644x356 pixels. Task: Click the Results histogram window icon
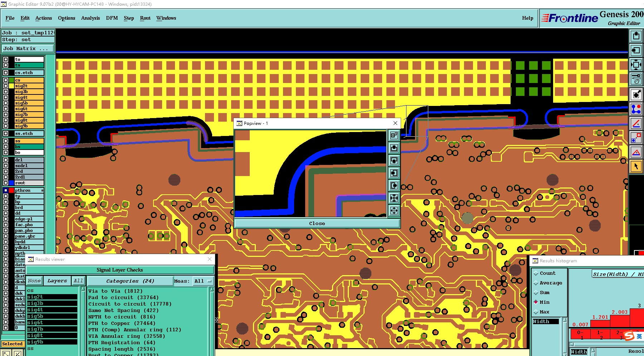pos(535,260)
